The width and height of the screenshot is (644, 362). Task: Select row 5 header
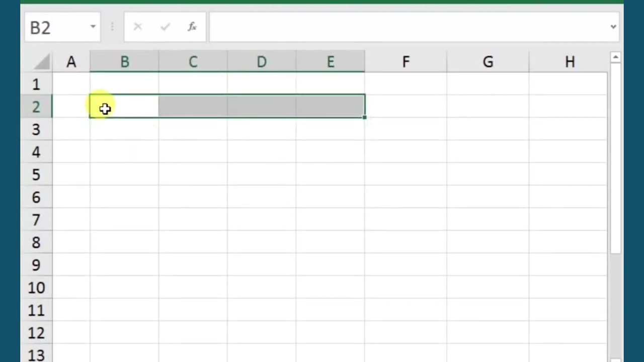click(36, 174)
